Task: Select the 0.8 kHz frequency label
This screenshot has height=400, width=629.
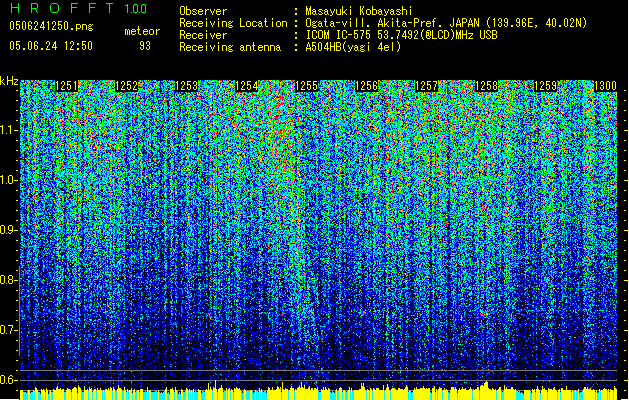Action: pos(9,280)
